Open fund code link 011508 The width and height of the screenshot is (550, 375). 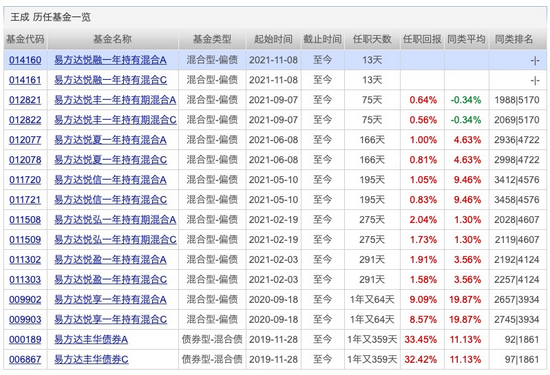25,220
